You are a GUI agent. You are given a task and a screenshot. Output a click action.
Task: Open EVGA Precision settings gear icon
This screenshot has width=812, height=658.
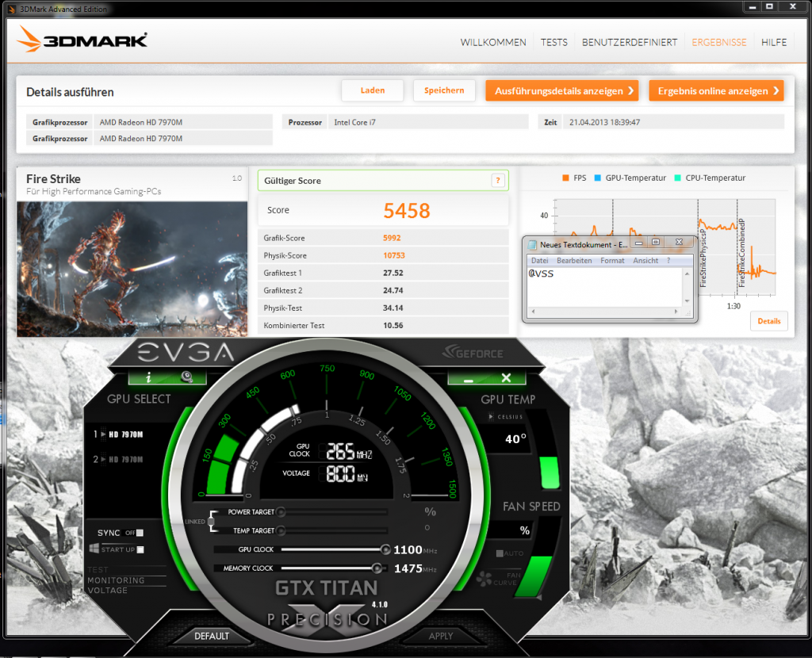tap(186, 377)
